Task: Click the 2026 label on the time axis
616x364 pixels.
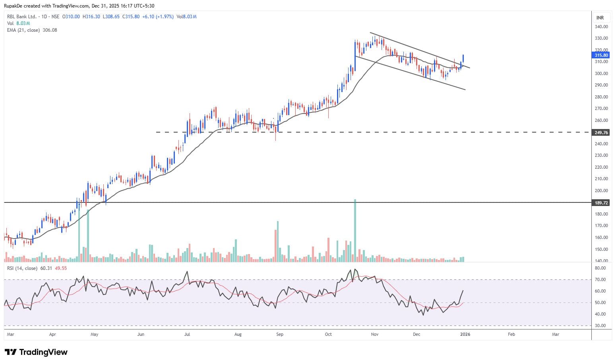Action: pos(465,335)
